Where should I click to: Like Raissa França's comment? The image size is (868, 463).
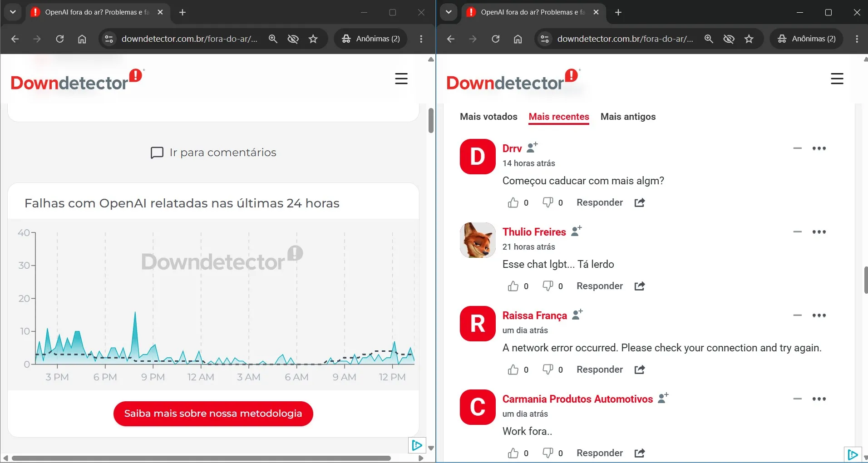coord(513,369)
